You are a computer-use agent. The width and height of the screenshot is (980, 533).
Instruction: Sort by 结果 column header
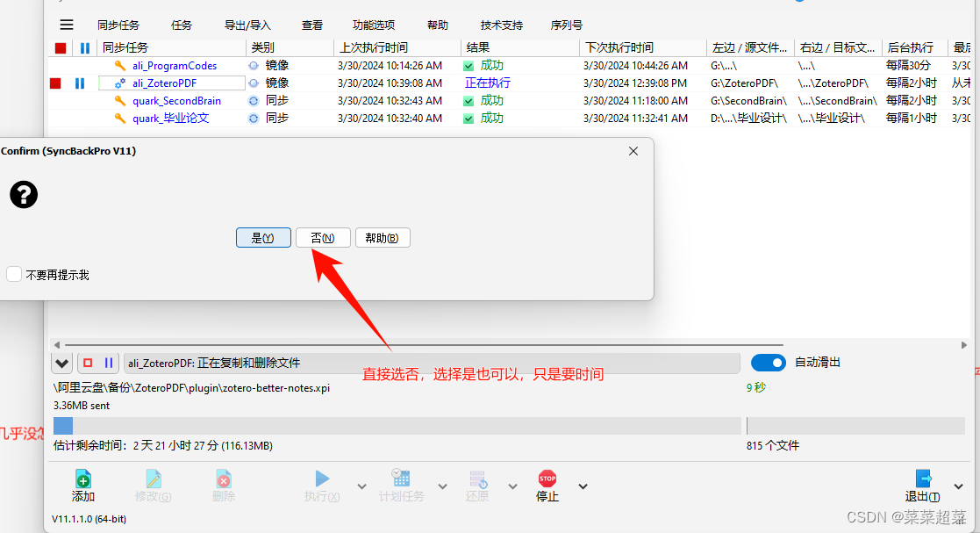pos(520,47)
